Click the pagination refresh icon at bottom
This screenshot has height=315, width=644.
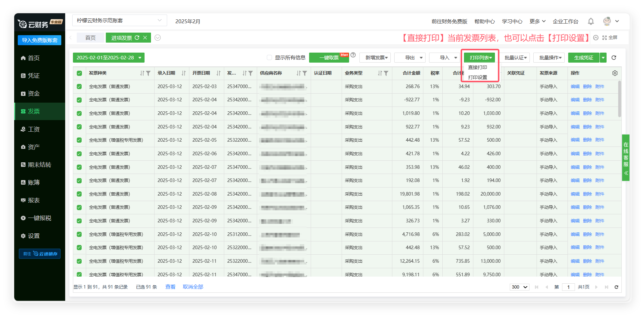(x=616, y=287)
